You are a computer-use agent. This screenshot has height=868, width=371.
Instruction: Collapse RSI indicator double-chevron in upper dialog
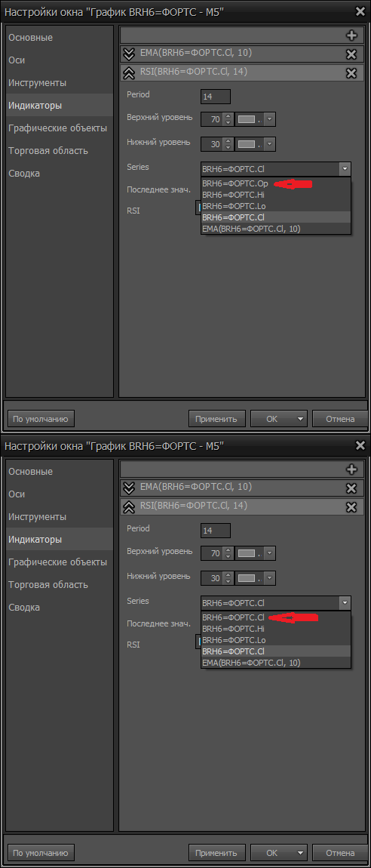coord(129,72)
